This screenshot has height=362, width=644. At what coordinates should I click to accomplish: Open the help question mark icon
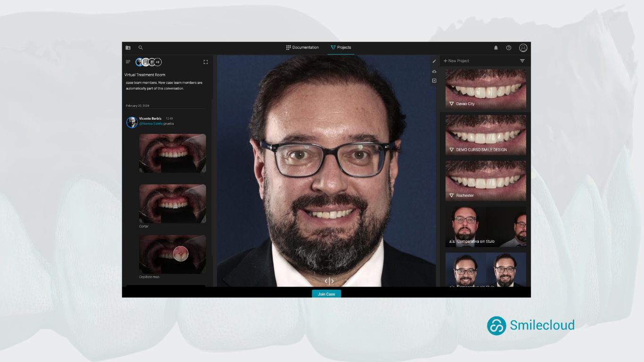pos(509,48)
